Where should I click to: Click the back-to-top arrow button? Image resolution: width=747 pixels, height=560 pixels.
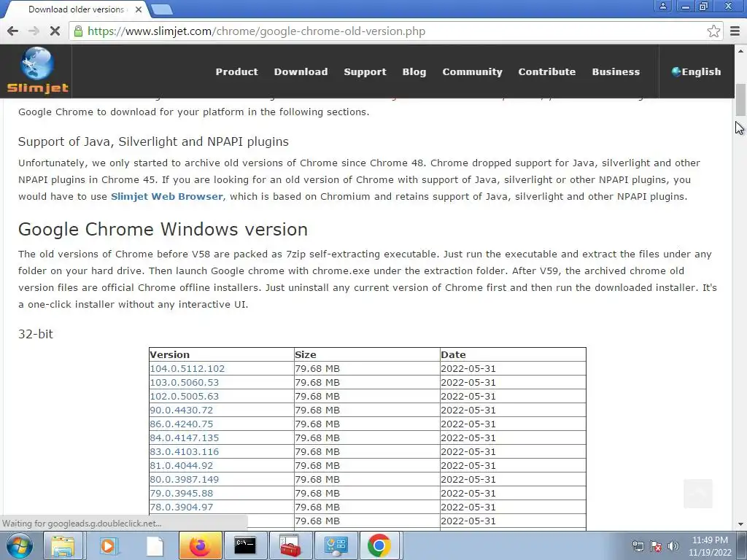pos(697,494)
